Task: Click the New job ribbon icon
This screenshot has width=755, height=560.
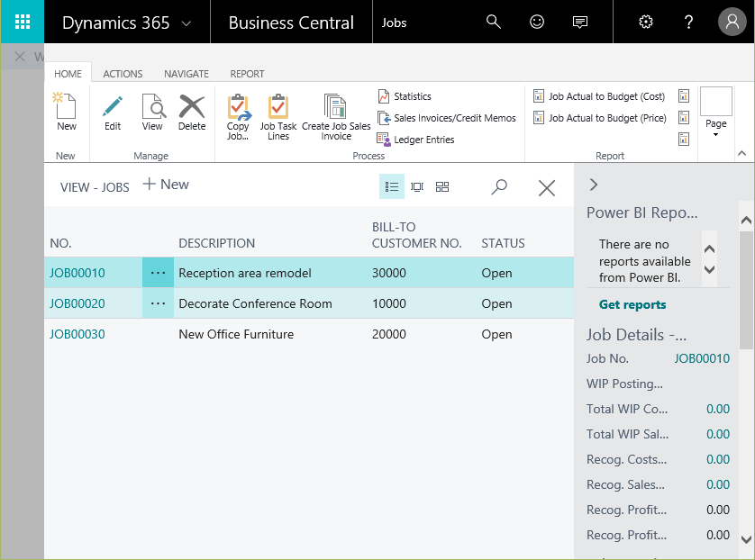Action: 66,112
